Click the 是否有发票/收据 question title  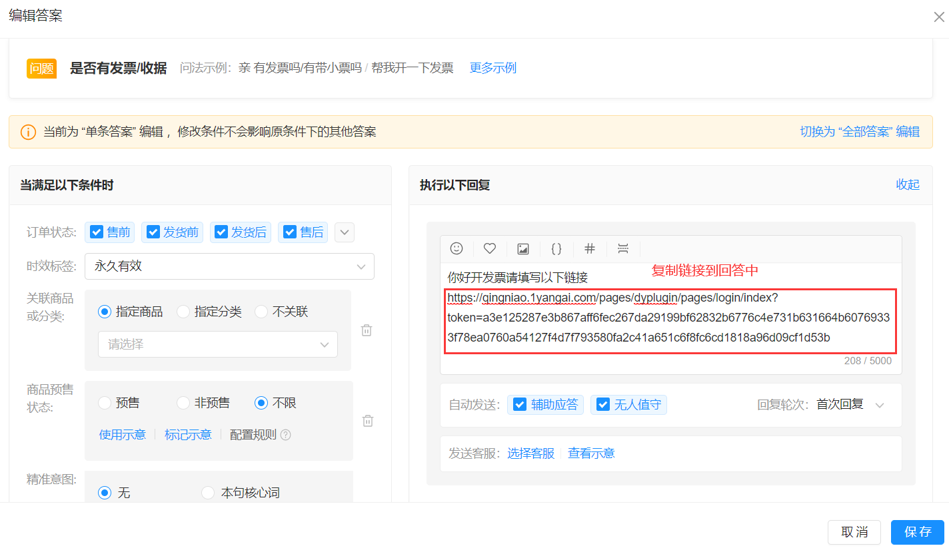(x=119, y=68)
